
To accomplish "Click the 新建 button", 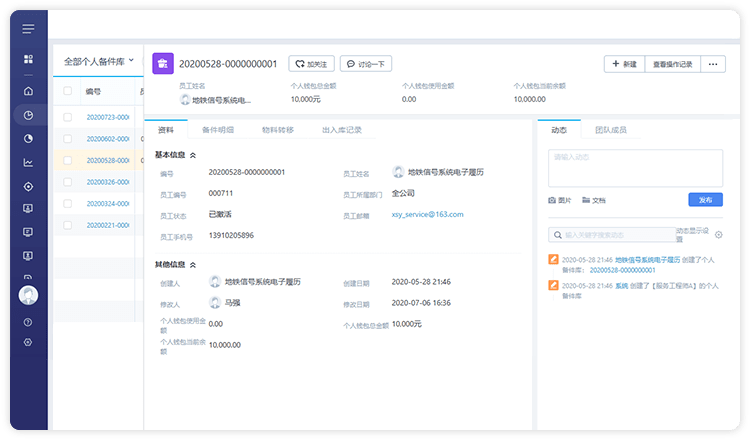I will pyautogui.click(x=625, y=64).
